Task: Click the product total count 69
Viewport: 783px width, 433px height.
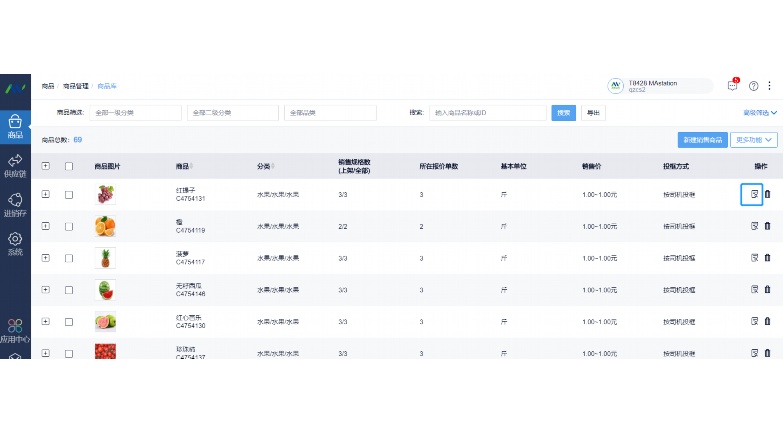Action: pyautogui.click(x=78, y=140)
